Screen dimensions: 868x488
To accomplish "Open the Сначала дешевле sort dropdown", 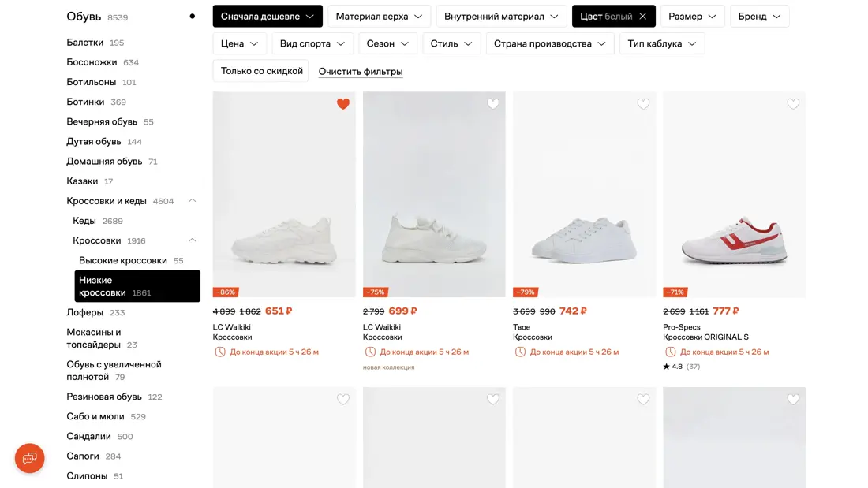I will pyautogui.click(x=268, y=17).
